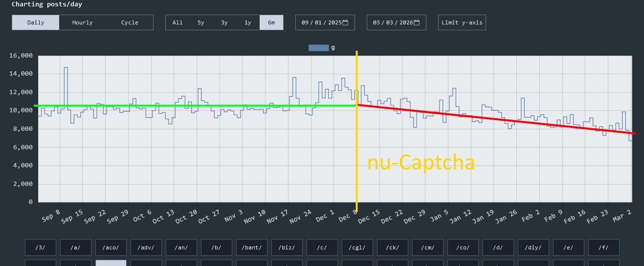Click the /e/ board button
This screenshot has width=644, height=266.
pyautogui.click(x=569, y=247)
